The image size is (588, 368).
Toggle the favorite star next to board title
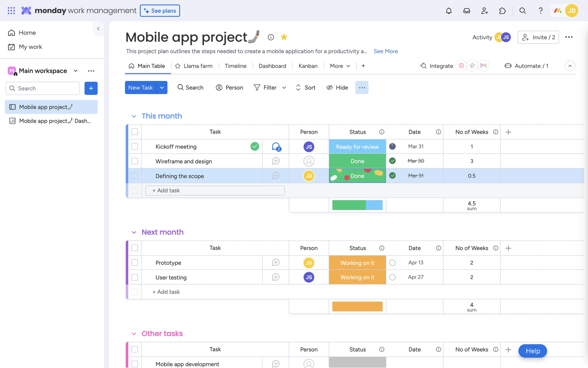tap(284, 37)
